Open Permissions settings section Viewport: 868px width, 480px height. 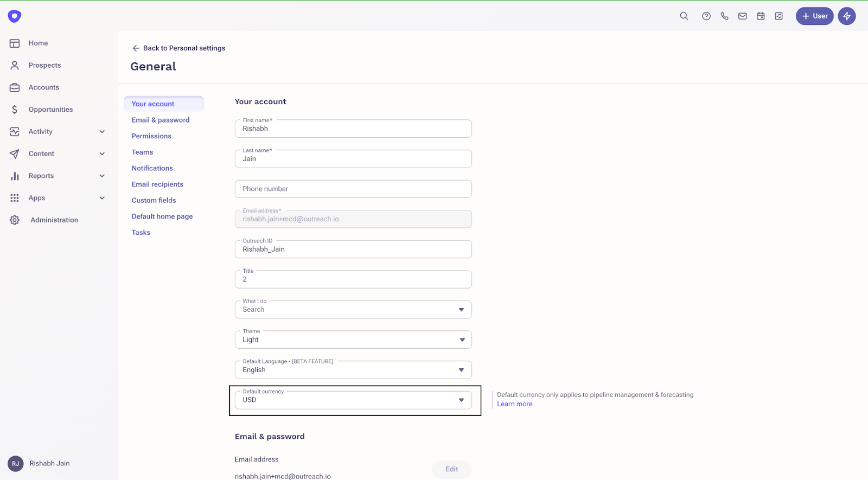point(151,136)
